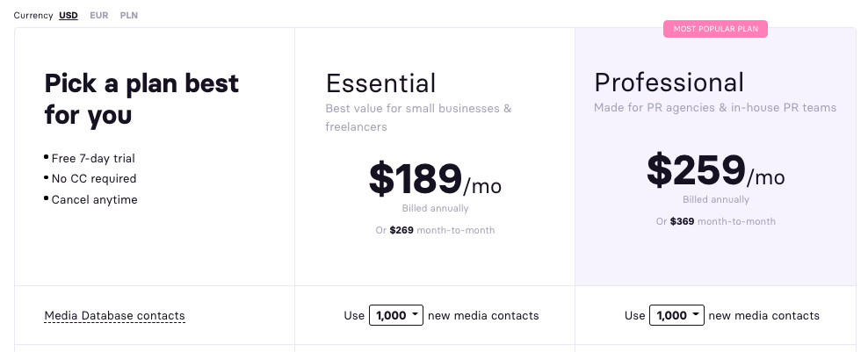Click 'Billed annually' under Essential price

(x=435, y=209)
